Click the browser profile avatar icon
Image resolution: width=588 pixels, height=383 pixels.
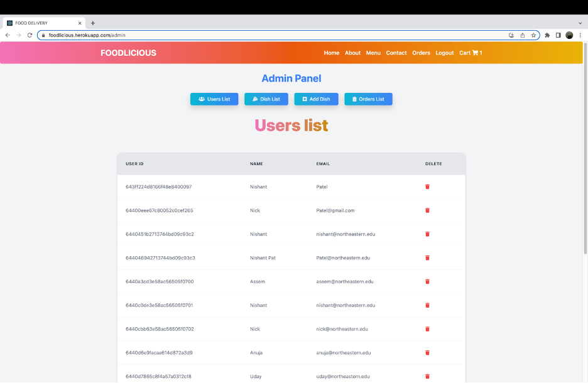569,35
